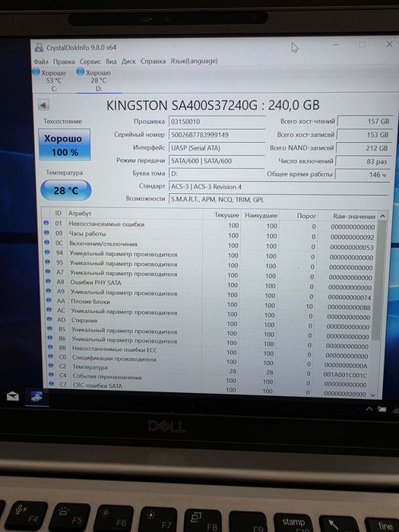Click the interface field UASP (Serial ATA)

coord(217,148)
